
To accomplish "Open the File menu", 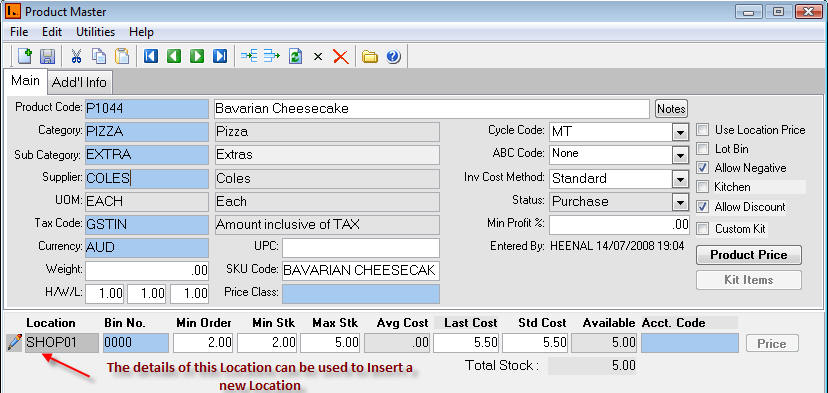I will (x=19, y=32).
